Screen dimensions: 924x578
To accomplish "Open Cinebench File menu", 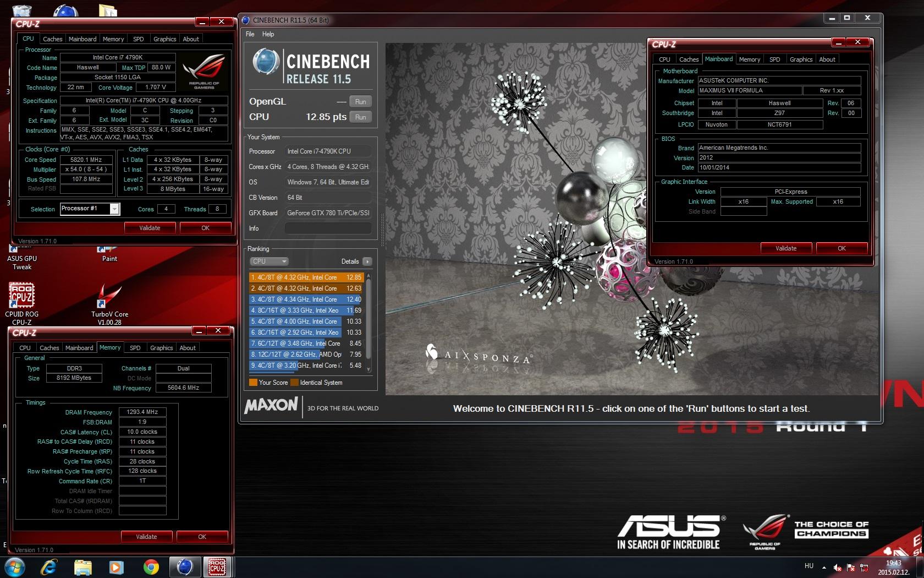I will coord(250,34).
